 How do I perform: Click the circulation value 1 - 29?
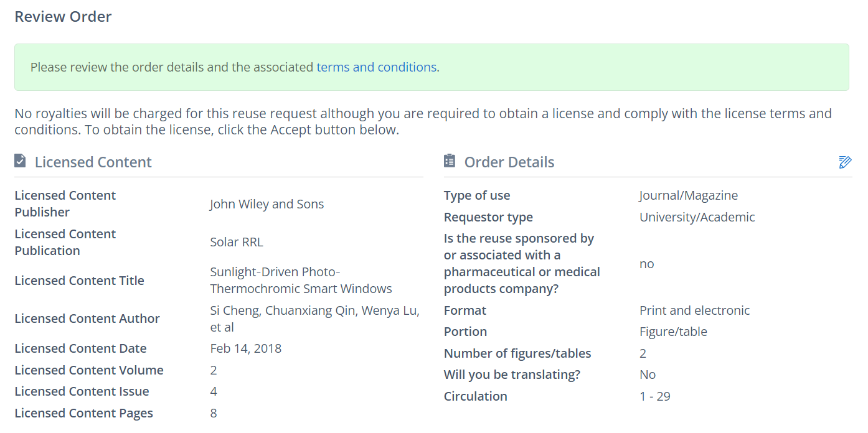654,396
